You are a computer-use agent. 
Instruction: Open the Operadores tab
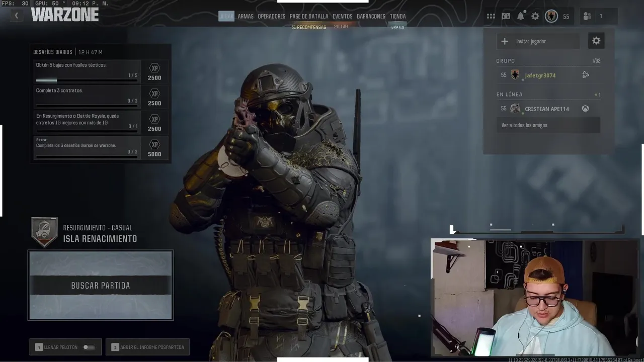tap(272, 16)
